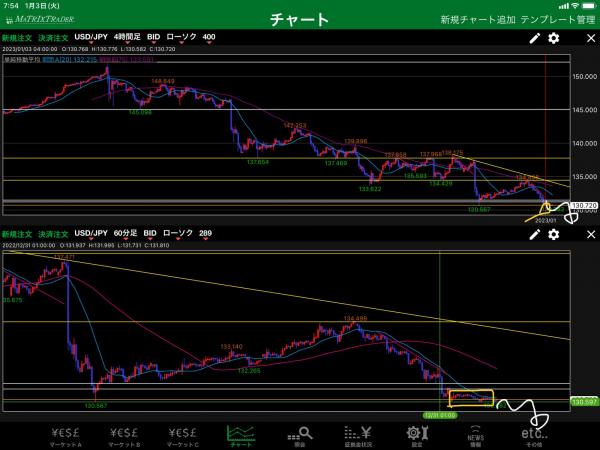Open the search/inquiry icon tab
Screen dimensions: 600x450
tap(300, 437)
